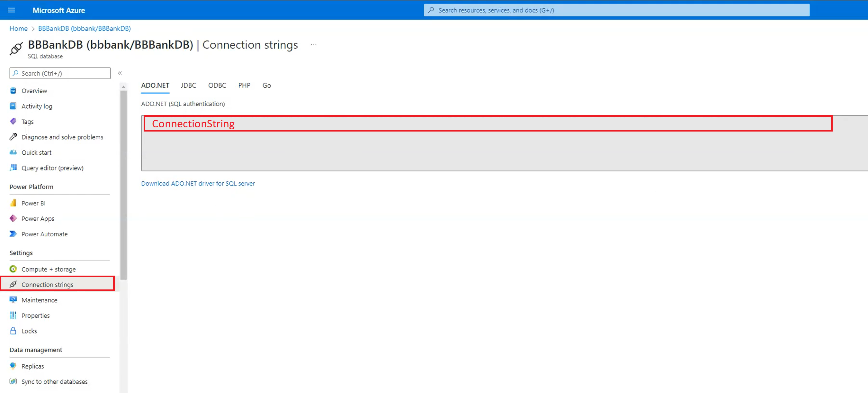Select the PHP tab
Screen dimensions: 868x393
tap(244, 85)
